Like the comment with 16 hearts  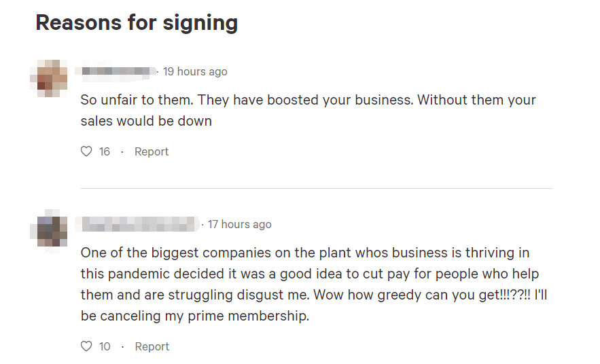click(x=86, y=151)
